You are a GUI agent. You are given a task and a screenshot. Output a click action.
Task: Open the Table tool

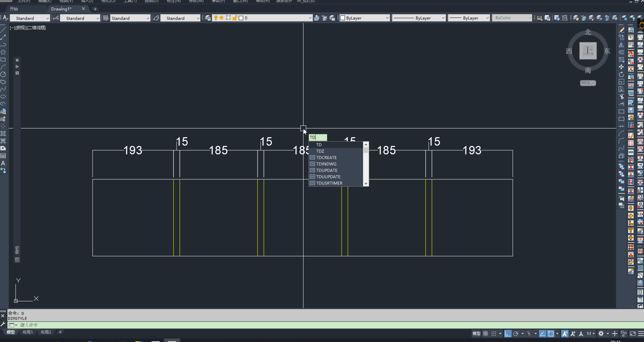pos(3,156)
